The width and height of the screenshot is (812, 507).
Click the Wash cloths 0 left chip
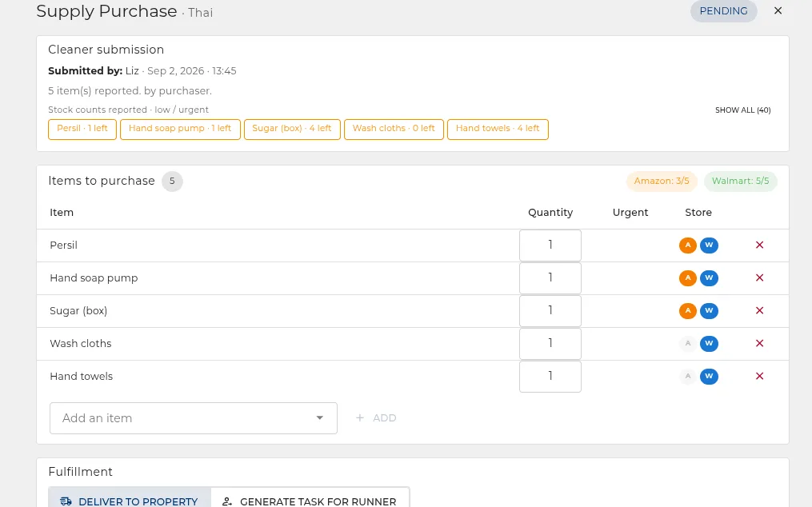(394, 129)
